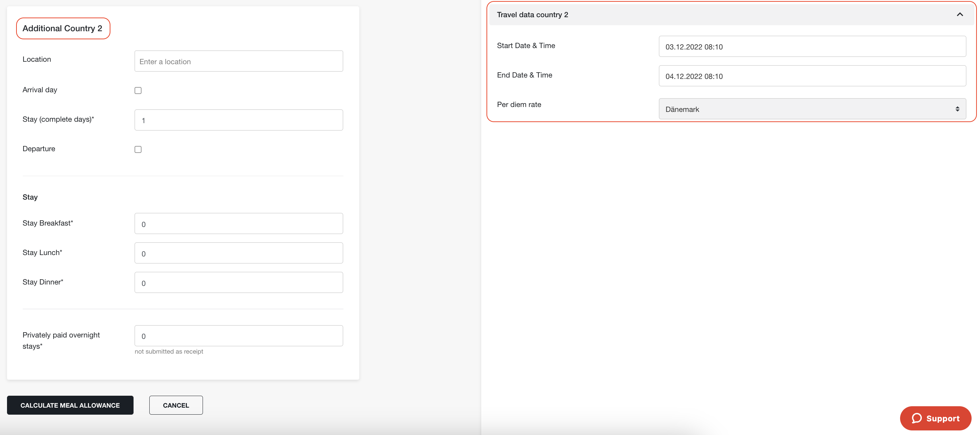Click the Cancel button
This screenshot has height=435, width=980.
pos(176,405)
